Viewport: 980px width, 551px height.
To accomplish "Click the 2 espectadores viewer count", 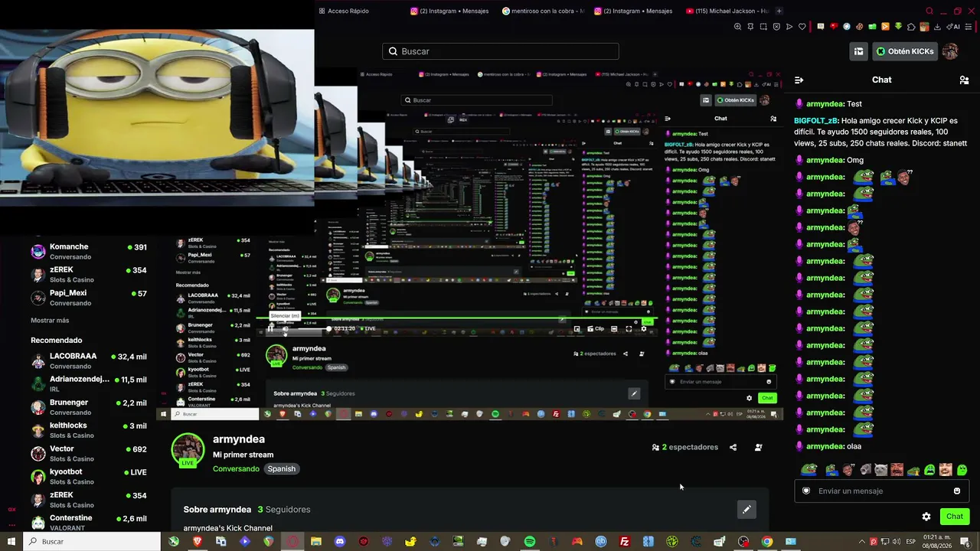I will click(x=685, y=448).
